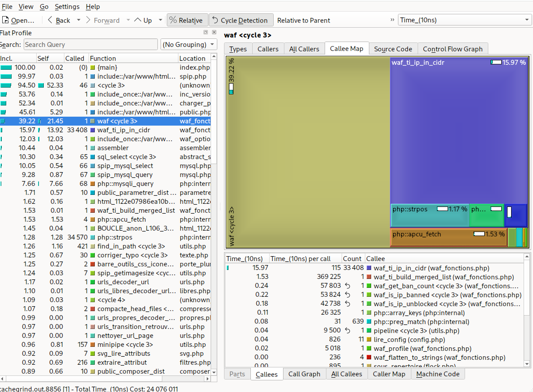Open the (No Grouping) combo box
Image resolution: width=533 pixels, height=392 pixels.
point(188,45)
